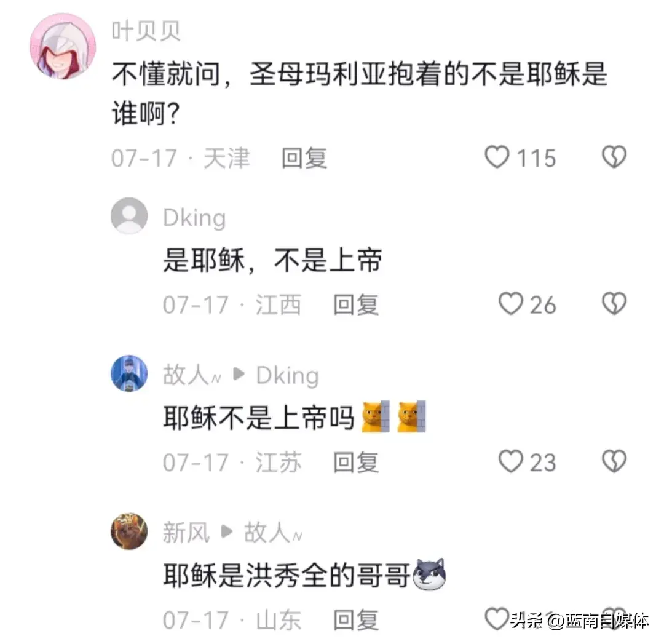The image size is (664, 644).
Task: Open 新风 username link
Action: click(x=186, y=533)
